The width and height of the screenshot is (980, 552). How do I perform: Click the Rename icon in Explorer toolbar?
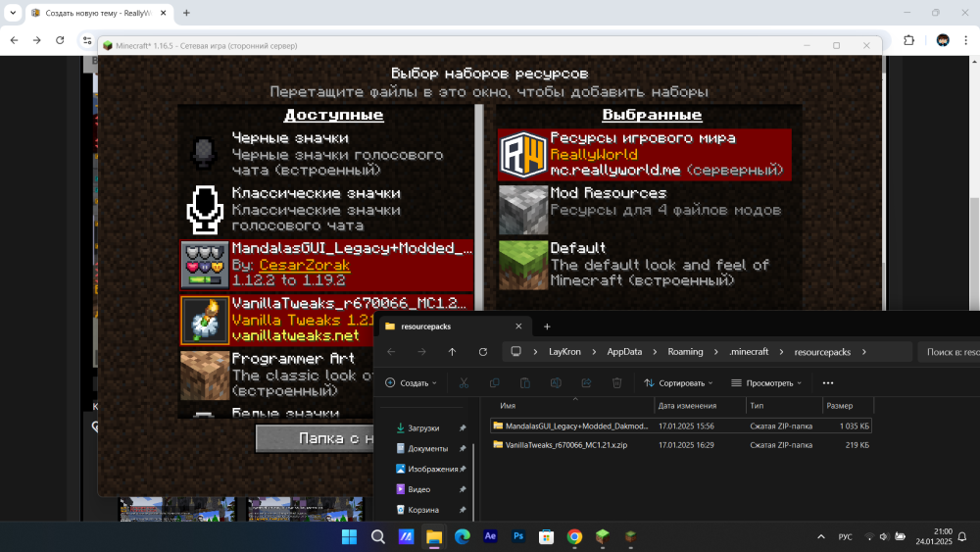pyautogui.click(x=556, y=382)
